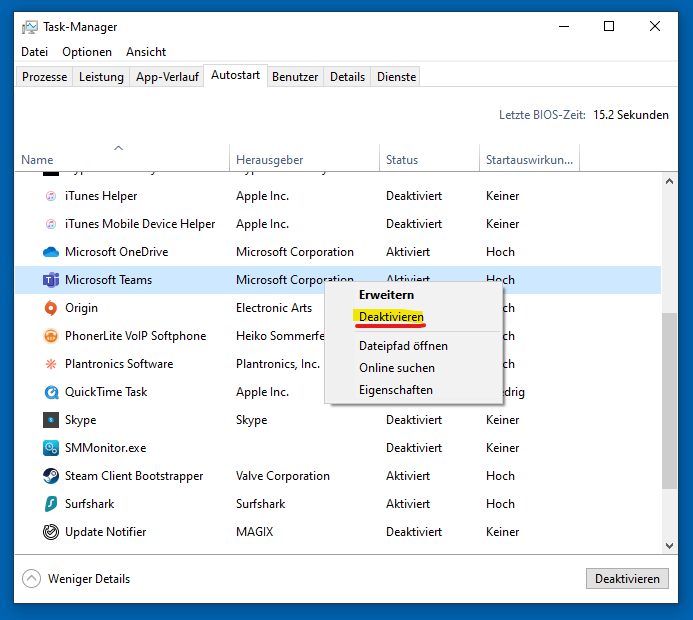Click the Hoch impact of Microsoft OneDrive

point(500,252)
